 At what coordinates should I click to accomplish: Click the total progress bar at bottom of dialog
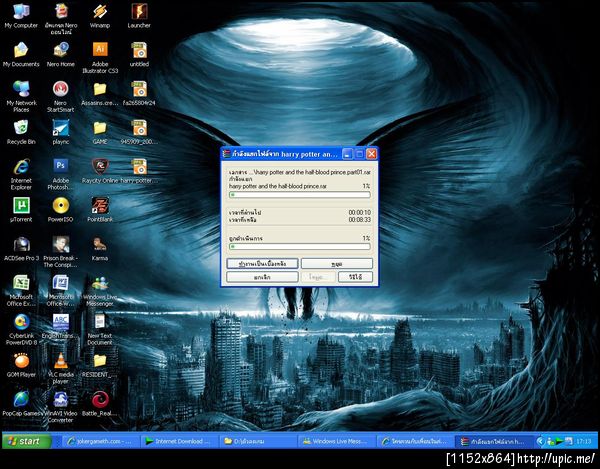(300, 247)
